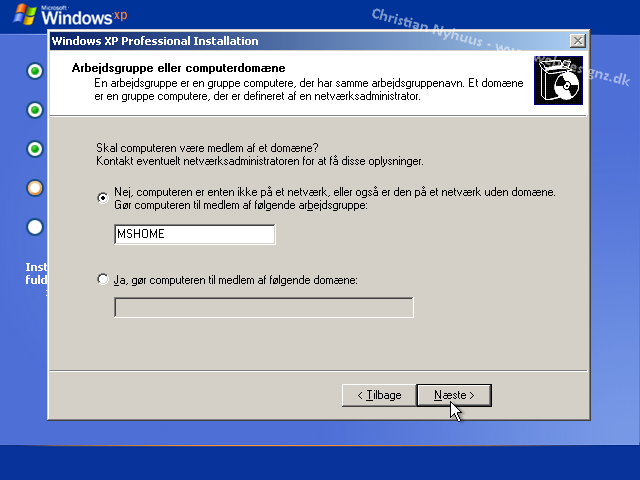Screen dimensions: 640x480
Task: Click the white pending step indicator
Action: click(x=36, y=227)
